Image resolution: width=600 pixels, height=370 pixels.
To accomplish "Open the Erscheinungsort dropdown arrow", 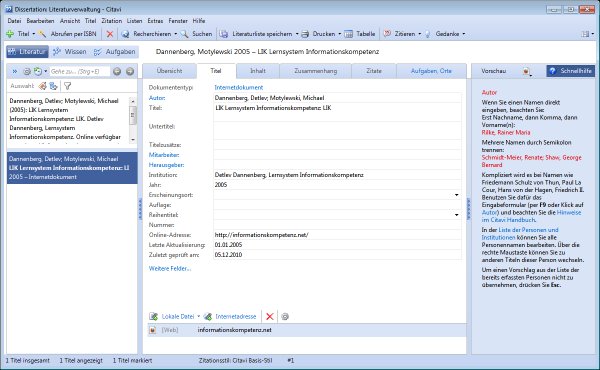I will click(x=457, y=195).
